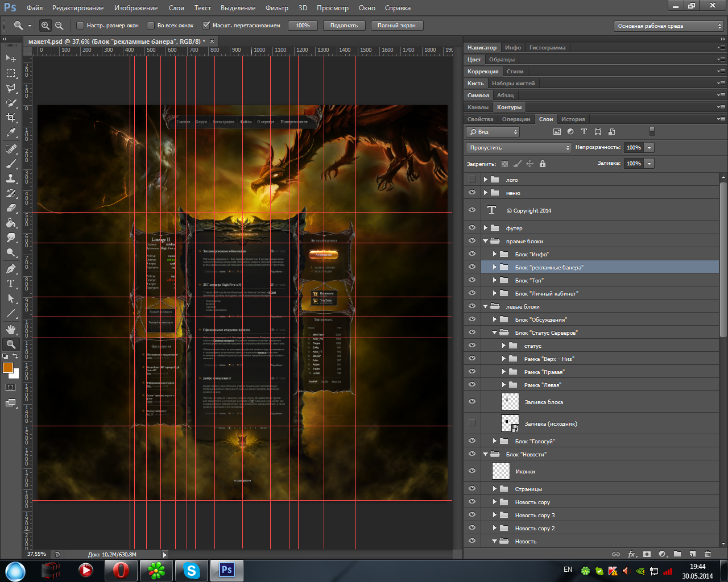Select the Move tool
This screenshot has height=582, width=728.
pyautogui.click(x=11, y=58)
